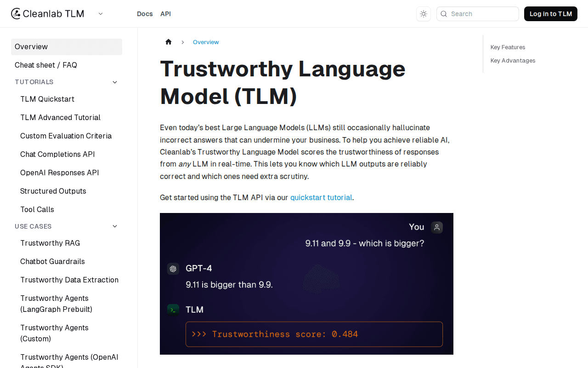Jump to Key Features section

508,47
